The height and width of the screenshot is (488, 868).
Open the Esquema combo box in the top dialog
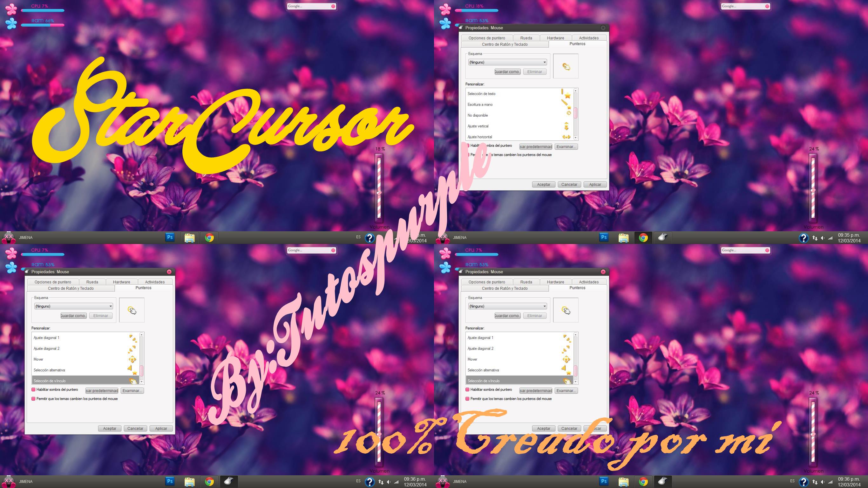tap(545, 62)
